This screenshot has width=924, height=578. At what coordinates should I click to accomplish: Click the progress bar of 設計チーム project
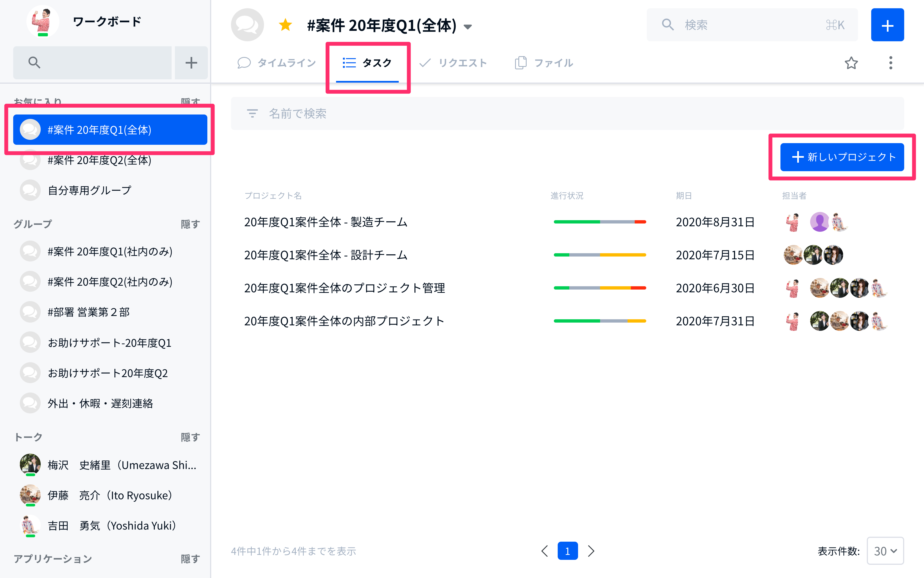pyautogui.click(x=600, y=255)
